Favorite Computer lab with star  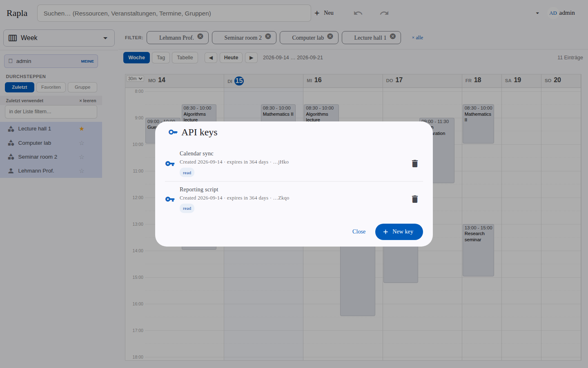pos(81,143)
